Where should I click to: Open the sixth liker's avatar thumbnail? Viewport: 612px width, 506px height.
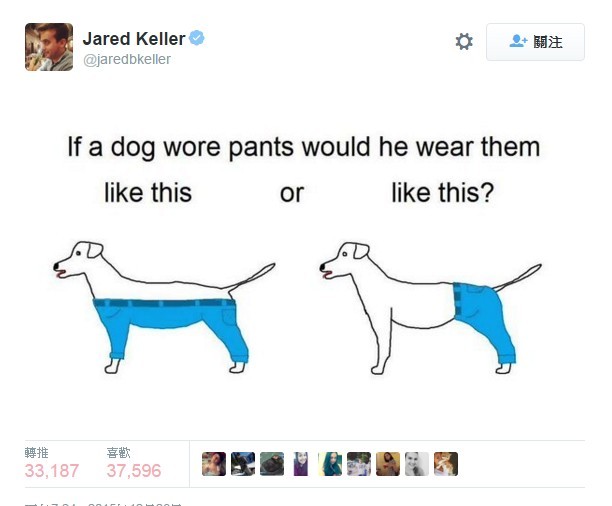(x=359, y=464)
